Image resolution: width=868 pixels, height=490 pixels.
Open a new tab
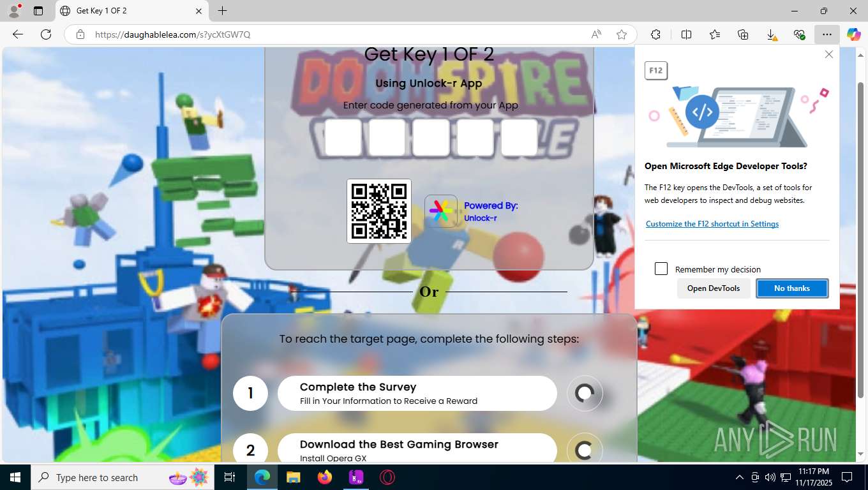(222, 11)
